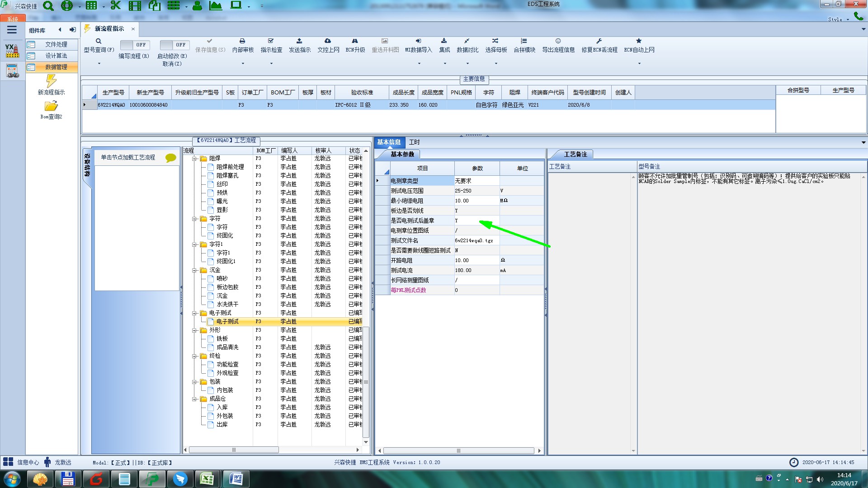Click 单击节点加载工艺流程 button
The image size is (868, 488).
[x=128, y=157]
